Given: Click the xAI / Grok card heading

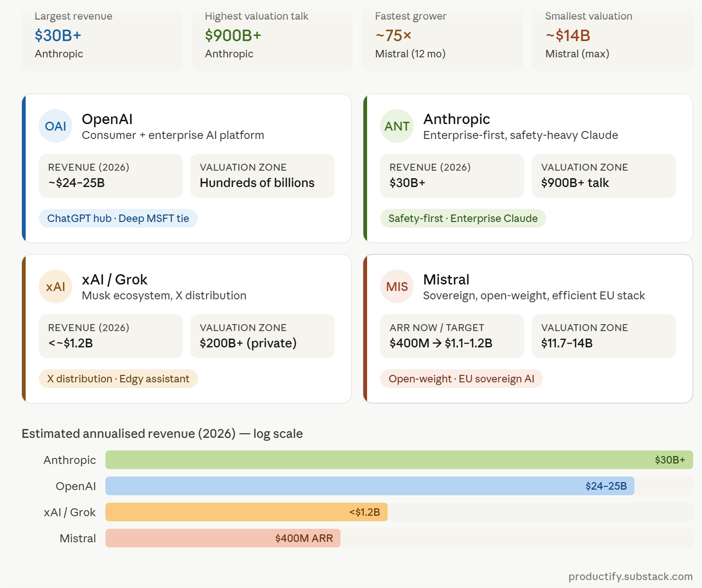Looking at the screenshot, I should click(x=115, y=279).
